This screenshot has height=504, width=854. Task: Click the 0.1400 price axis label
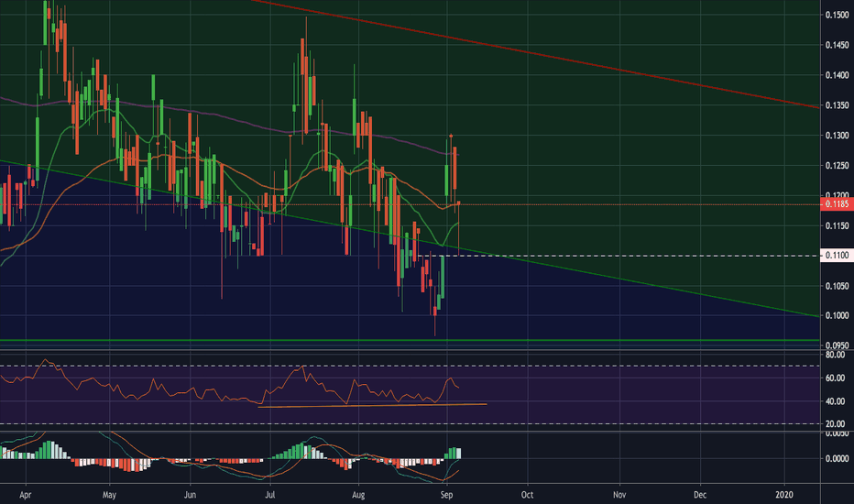point(838,75)
